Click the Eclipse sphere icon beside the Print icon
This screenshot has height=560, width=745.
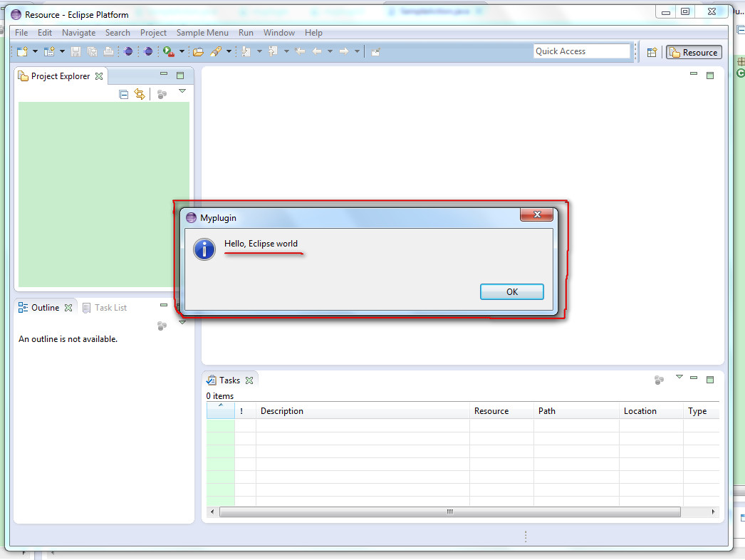coord(128,51)
